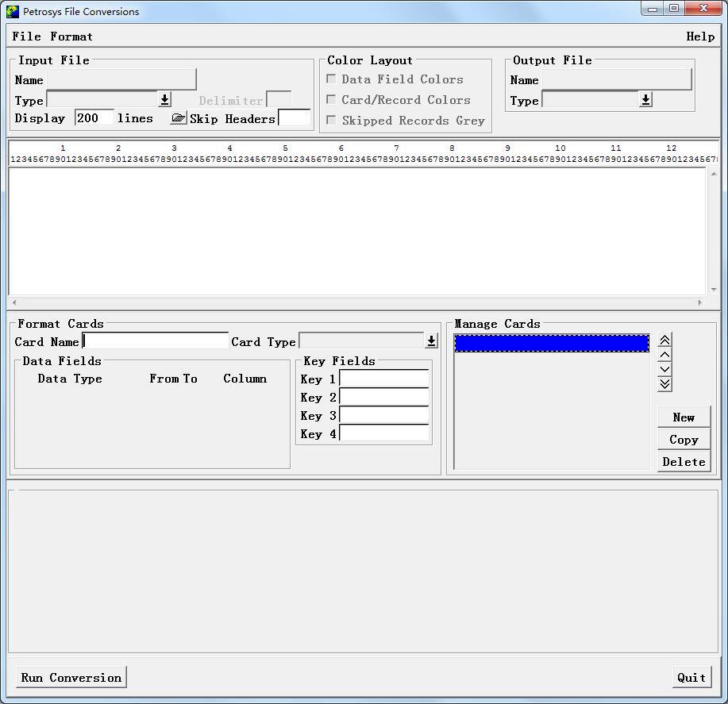Open the File menu
Viewport: 728px width, 704px height.
(x=26, y=37)
